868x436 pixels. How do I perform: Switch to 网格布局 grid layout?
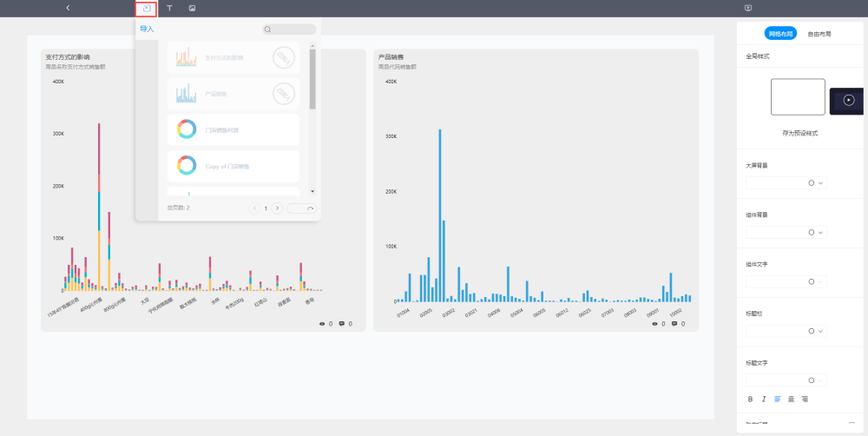coord(780,34)
